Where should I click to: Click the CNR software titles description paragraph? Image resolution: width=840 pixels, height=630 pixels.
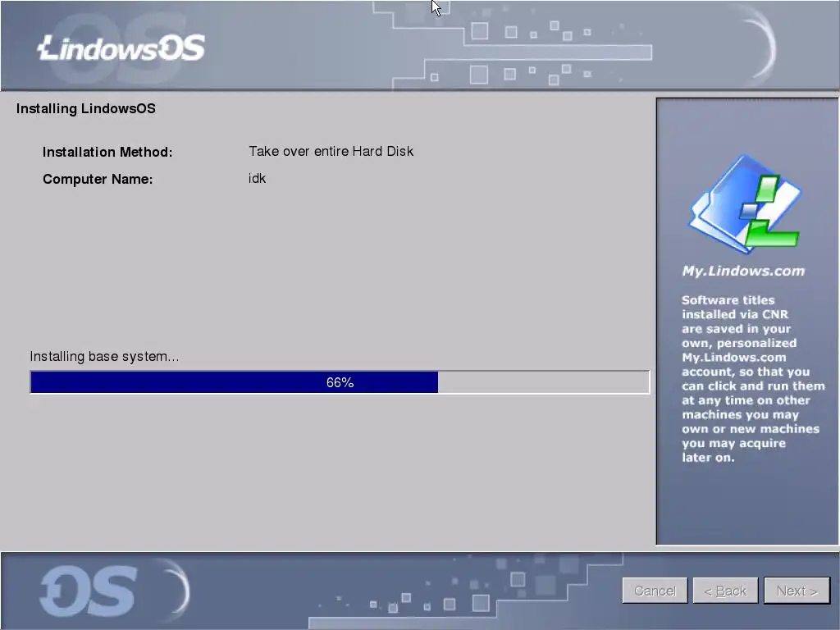point(753,379)
